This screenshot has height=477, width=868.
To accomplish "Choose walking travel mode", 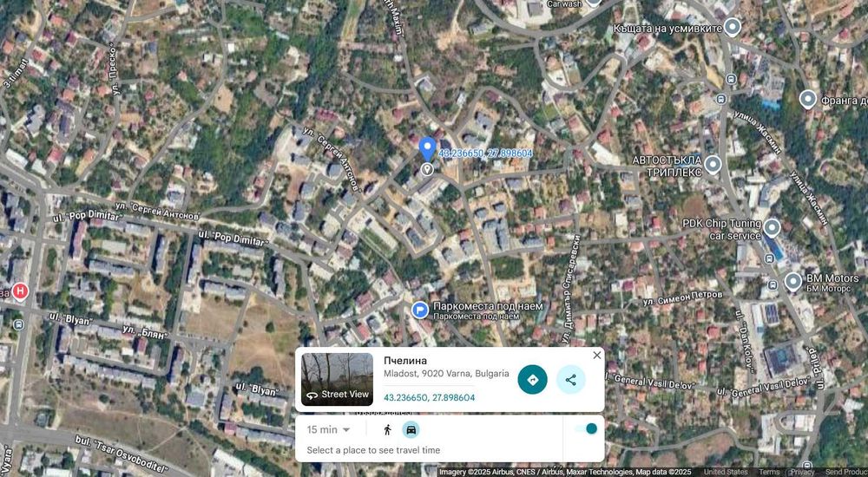I will [387, 429].
